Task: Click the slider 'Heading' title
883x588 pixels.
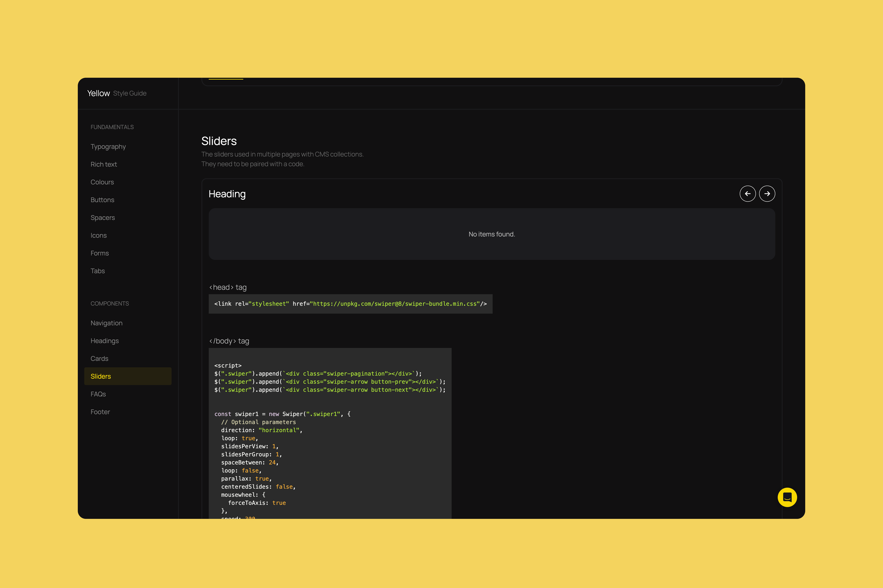Action: pyautogui.click(x=227, y=194)
